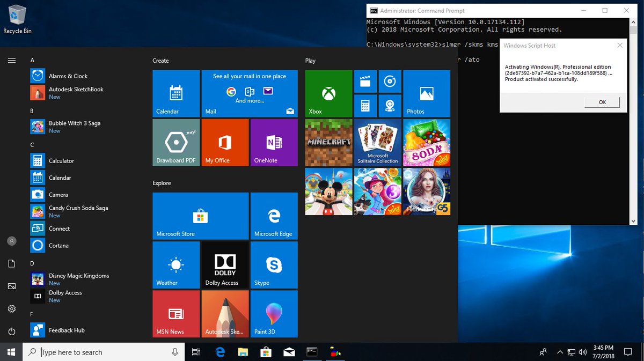Viewport: 644px width, 361px height.
Task: Open the Skype tile
Action: coord(274,265)
